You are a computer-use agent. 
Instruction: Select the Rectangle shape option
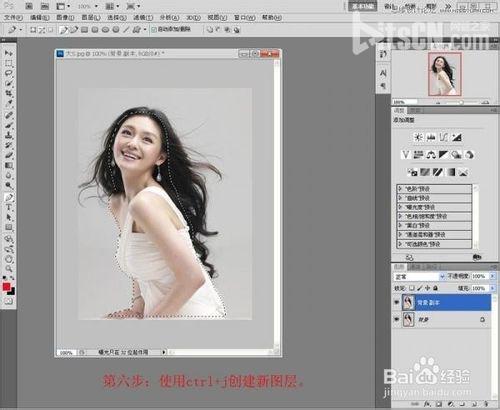click(84, 30)
